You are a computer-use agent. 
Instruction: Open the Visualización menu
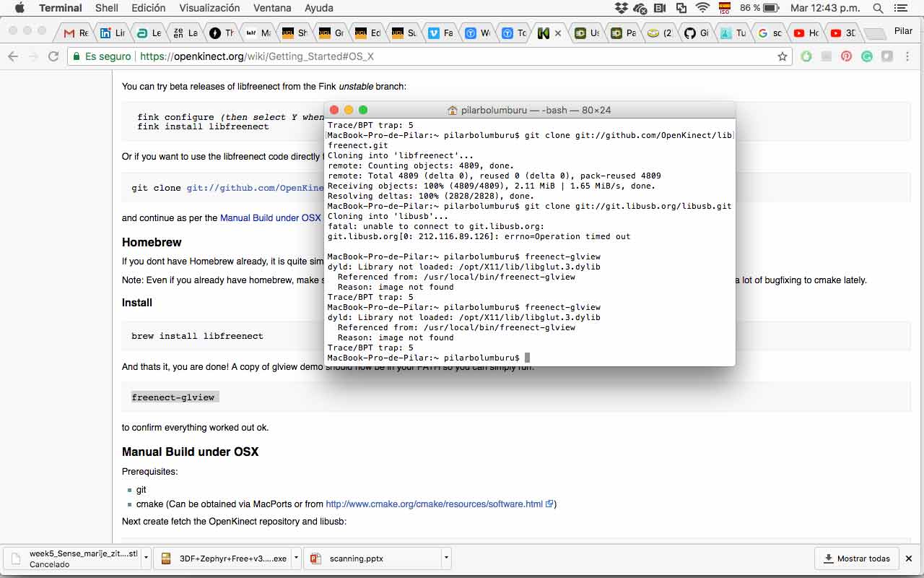pos(209,8)
